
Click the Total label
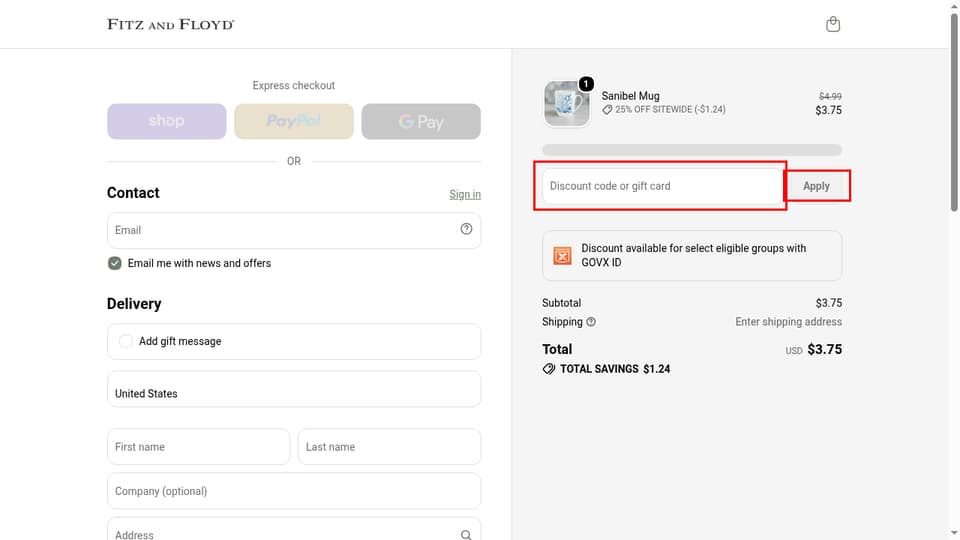[557, 350]
